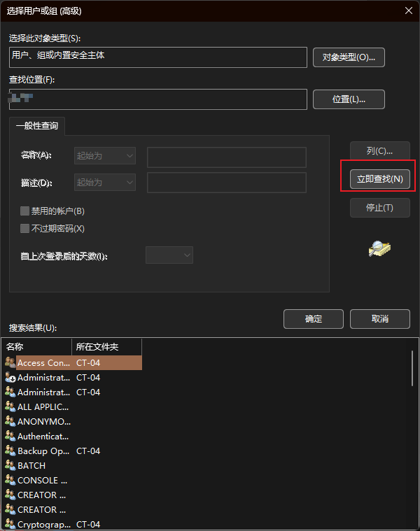The width and height of the screenshot is (420, 531).
Task: Click the Cryptograp... group icon
Action: click(x=10, y=524)
